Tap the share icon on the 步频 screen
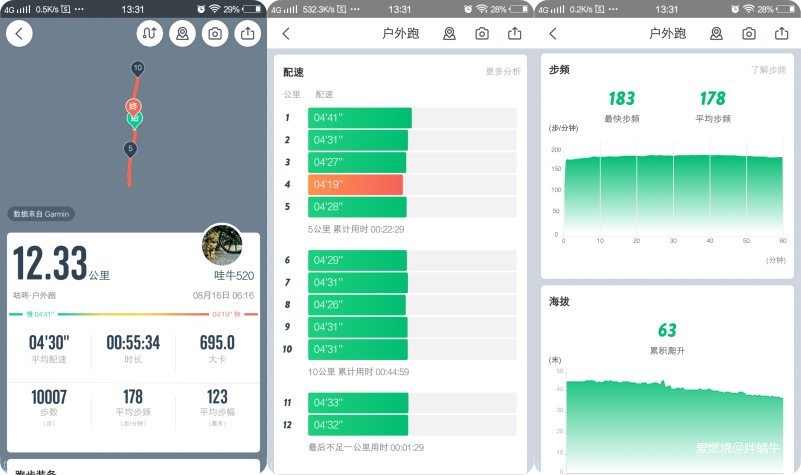 (781, 33)
